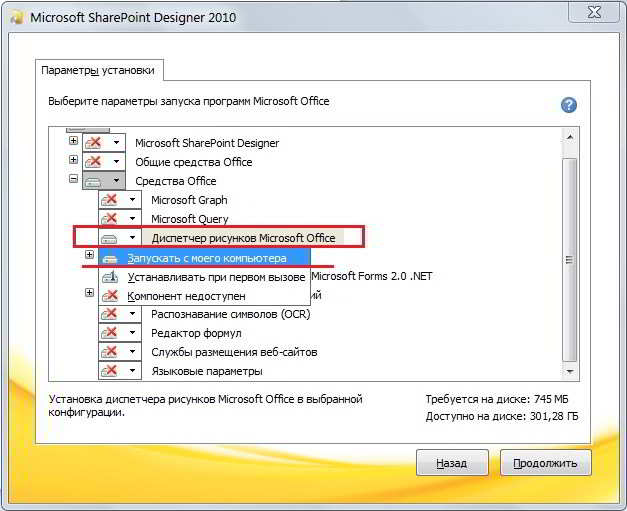Select the Службы размещения веб-сайтов tree label
The image size is (627, 511).
(234, 352)
